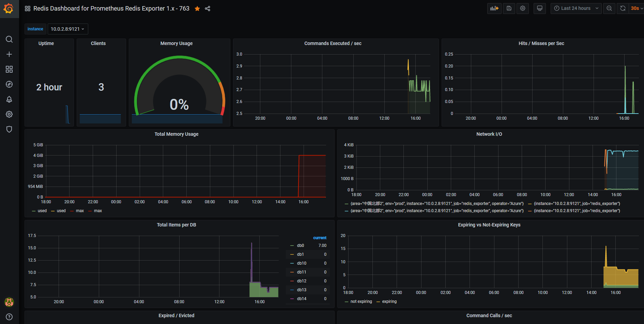Open the Help question mark icon
The image size is (644, 324).
tap(9, 317)
